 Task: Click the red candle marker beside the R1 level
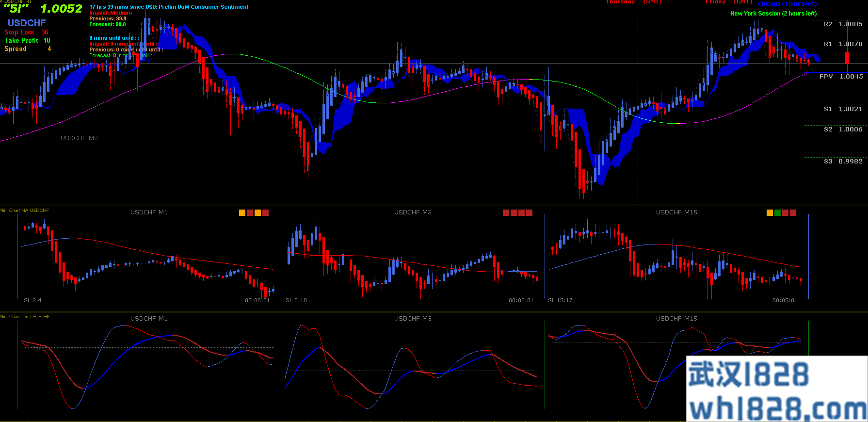click(x=847, y=58)
